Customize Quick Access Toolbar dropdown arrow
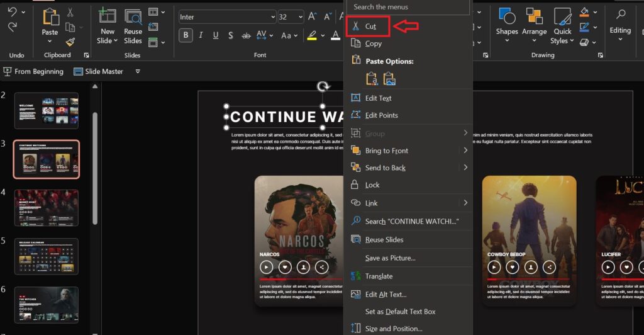 (138, 72)
